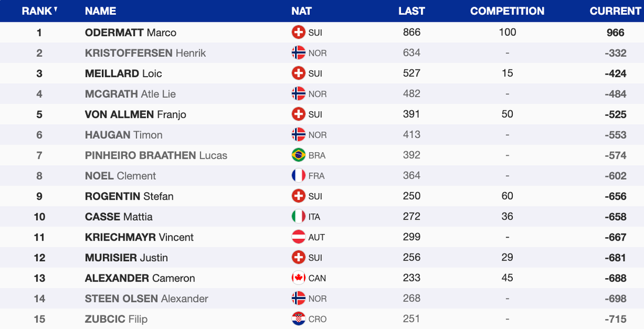Click Italian flag next to Casse Mattia
Viewport: 644px width, 329px height.
pos(299,217)
